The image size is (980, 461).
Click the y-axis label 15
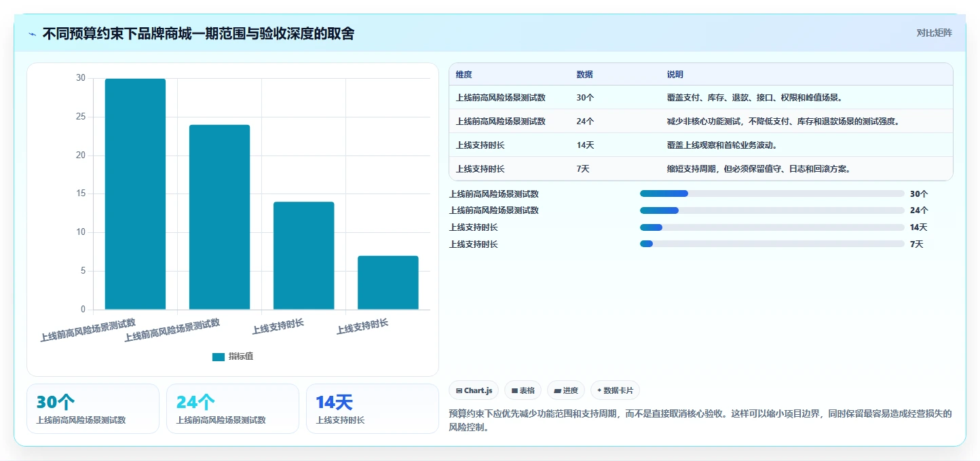pos(81,194)
